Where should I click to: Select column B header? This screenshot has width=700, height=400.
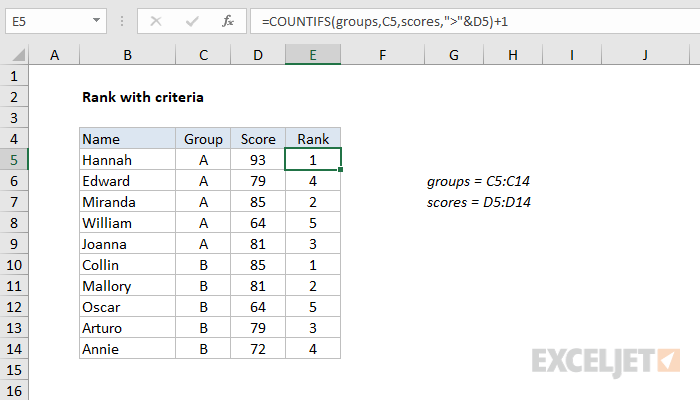pyautogui.click(x=128, y=55)
